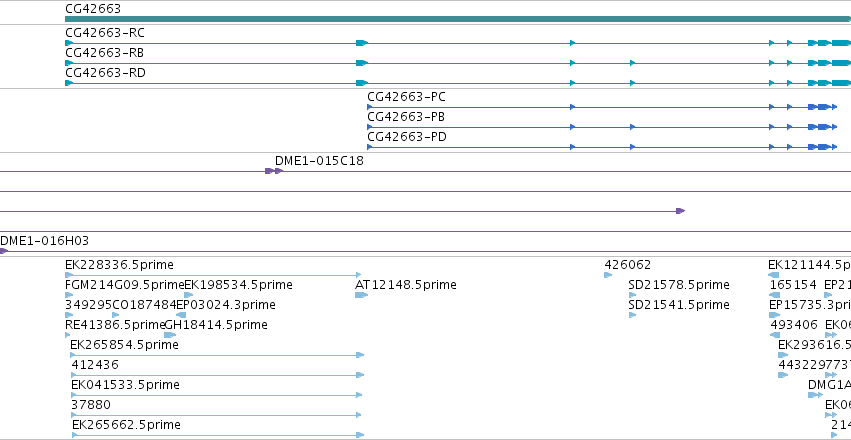851x440 pixels.
Task: Click the CG42663-PB start arrow
Action: coord(370,127)
